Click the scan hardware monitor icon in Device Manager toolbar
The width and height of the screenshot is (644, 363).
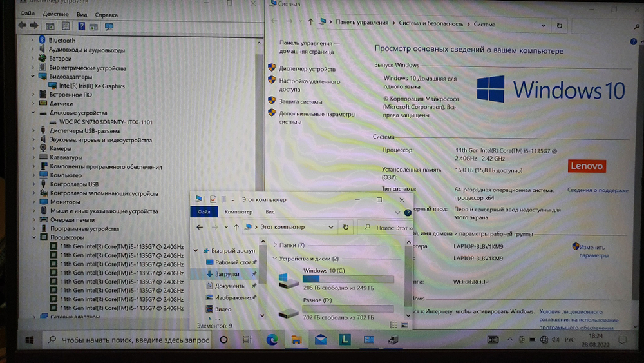pyautogui.click(x=109, y=26)
